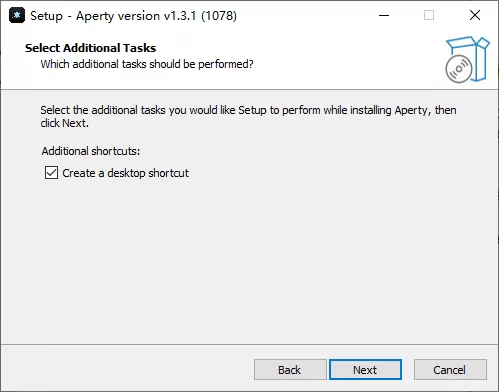This screenshot has height=392, width=499.
Task: Click the "Additional shortcuts:" group label
Action: [91, 151]
